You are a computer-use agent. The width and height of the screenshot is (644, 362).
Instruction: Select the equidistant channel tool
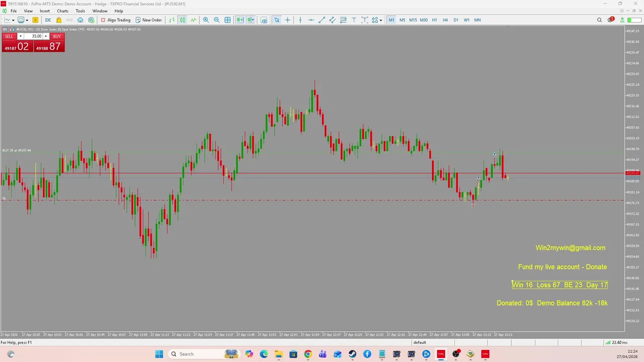point(332,20)
